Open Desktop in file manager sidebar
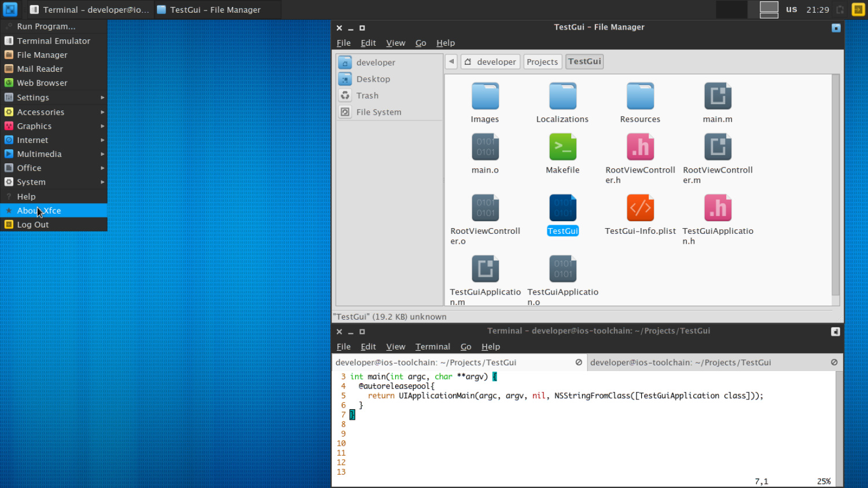 (x=389, y=79)
